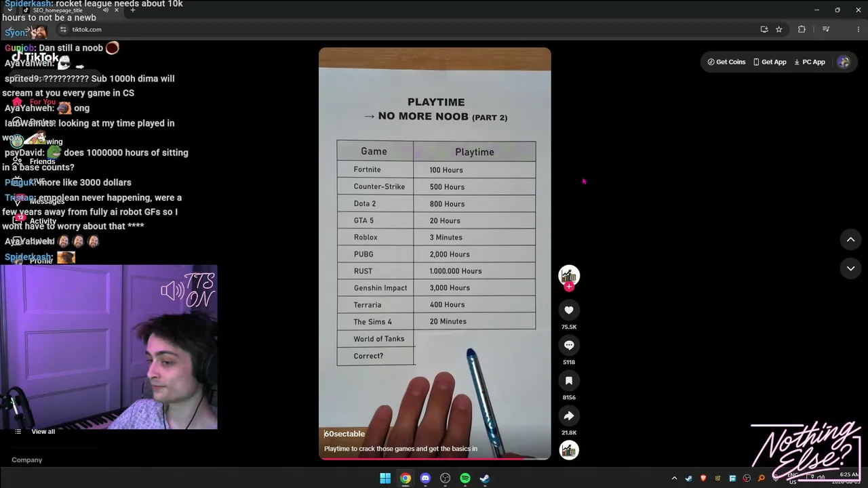Click the Steam icon in the system tray

[688, 479]
